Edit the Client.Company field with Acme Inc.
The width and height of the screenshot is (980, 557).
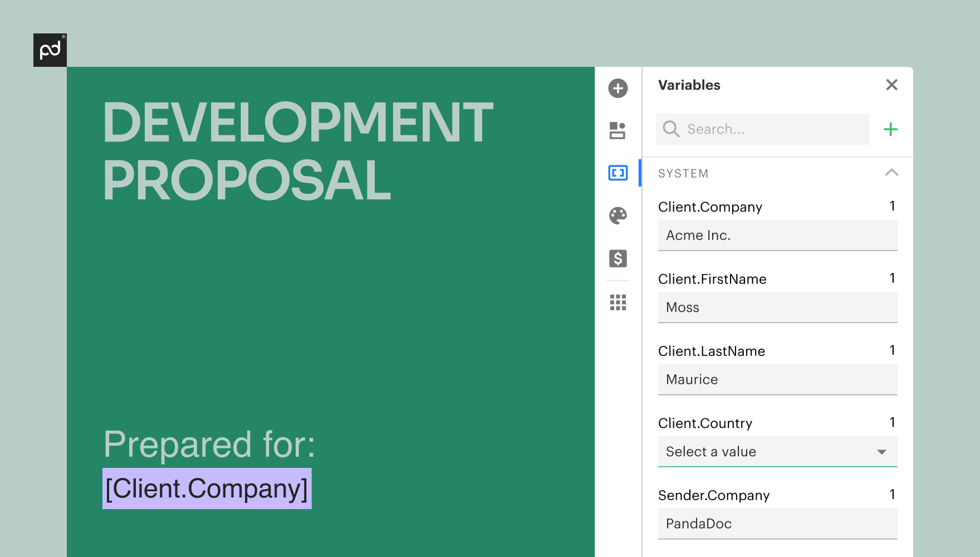point(777,236)
